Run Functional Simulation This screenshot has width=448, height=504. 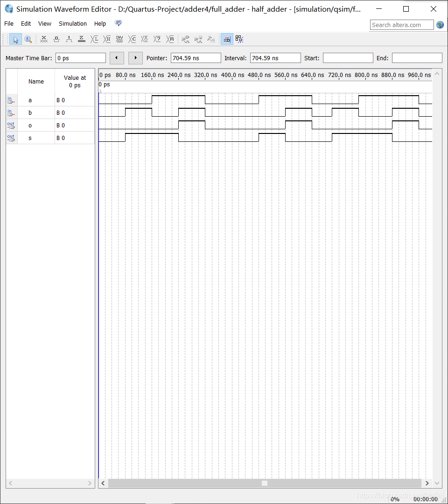pos(185,39)
